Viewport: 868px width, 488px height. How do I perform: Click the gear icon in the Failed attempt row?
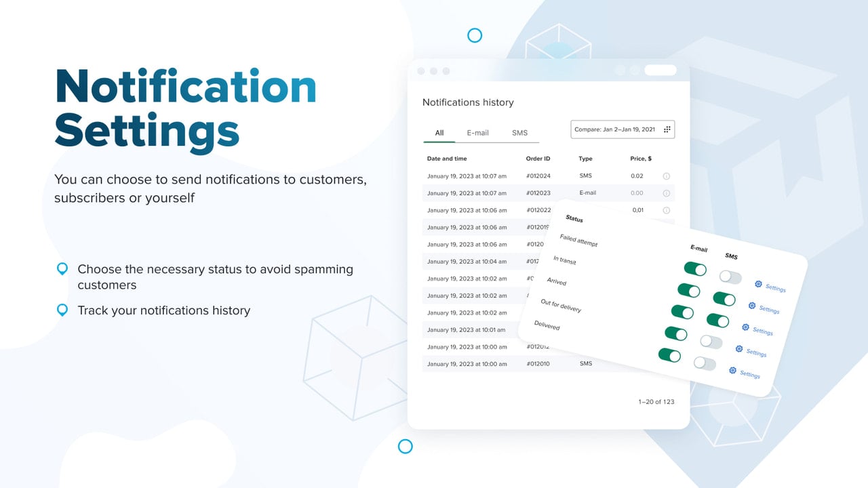pos(758,284)
